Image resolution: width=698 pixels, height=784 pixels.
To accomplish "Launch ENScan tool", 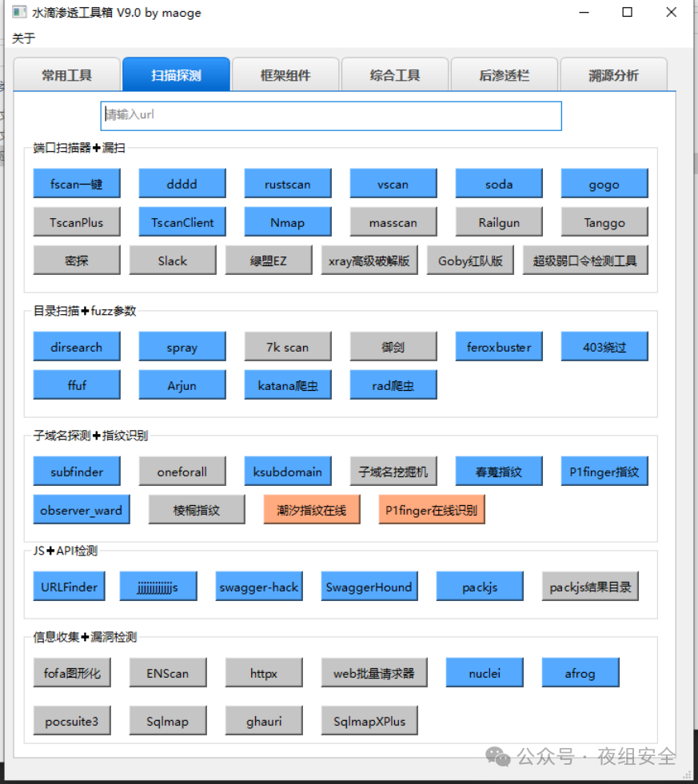I will [x=168, y=672].
